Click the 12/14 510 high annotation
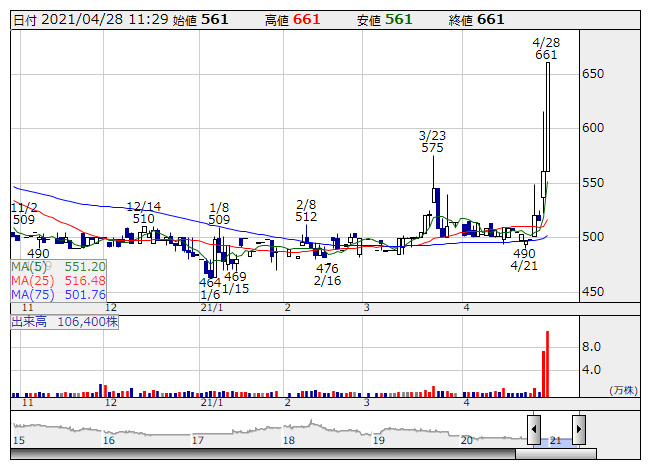Image resolution: width=653 pixels, height=470 pixels. (x=143, y=212)
